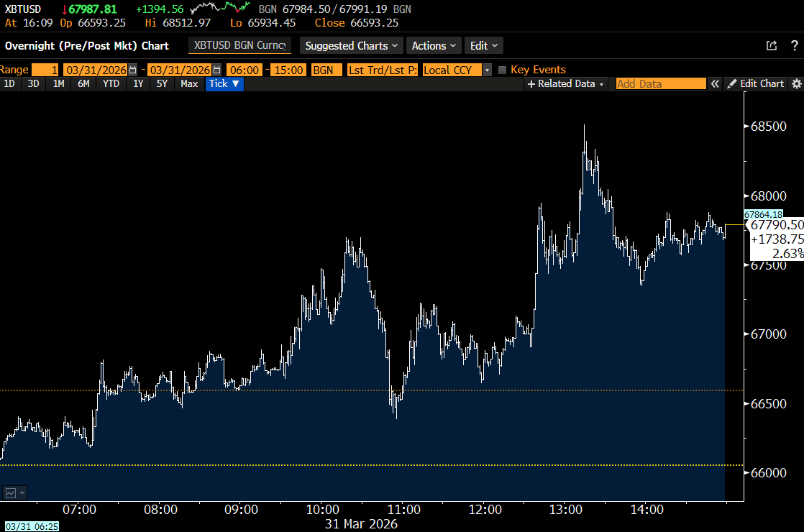Open the help question mark icon
The height and width of the screenshot is (532, 804).
[x=794, y=45]
